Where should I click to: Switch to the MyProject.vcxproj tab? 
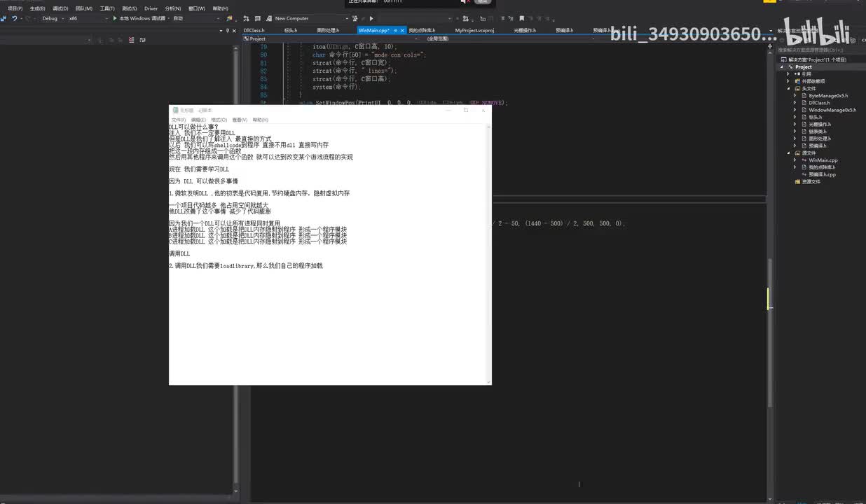pyautogui.click(x=474, y=31)
